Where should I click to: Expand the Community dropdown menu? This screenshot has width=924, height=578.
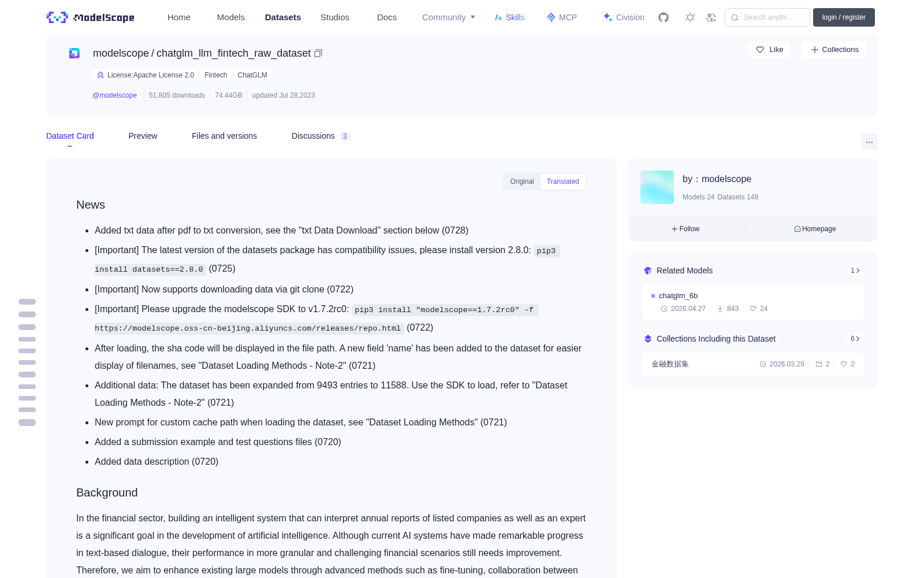point(449,17)
